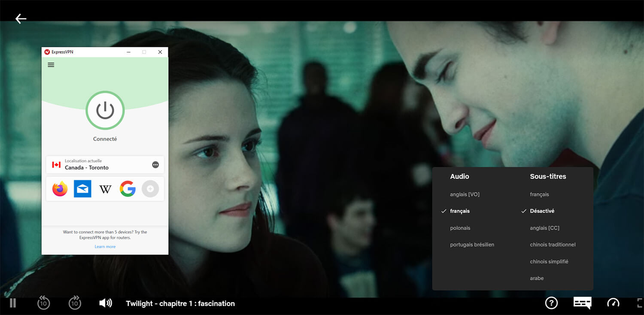Open playback speed gauge icon

click(613, 303)
